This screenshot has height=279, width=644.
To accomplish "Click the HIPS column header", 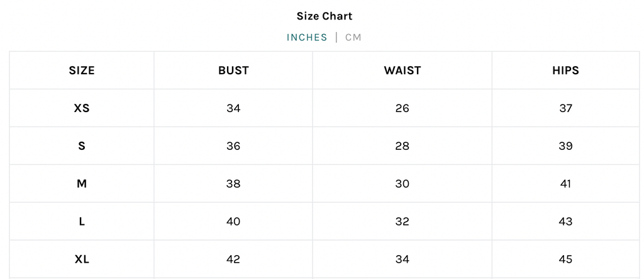I will coord(565,71).
